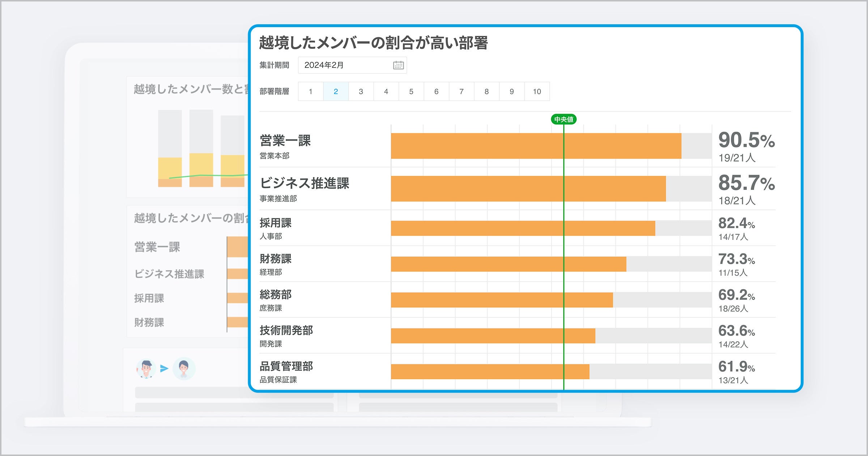Click the 技術開発部 row label
Viewport: 868px width, 456px height.
[286, 330]
